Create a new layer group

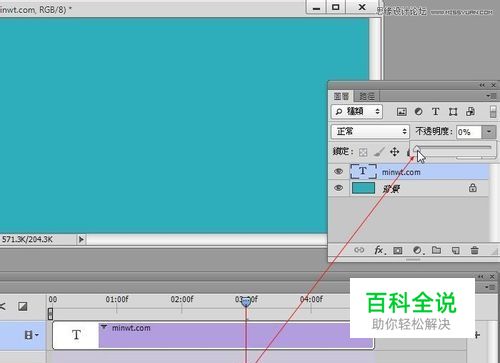coord(436,250)
